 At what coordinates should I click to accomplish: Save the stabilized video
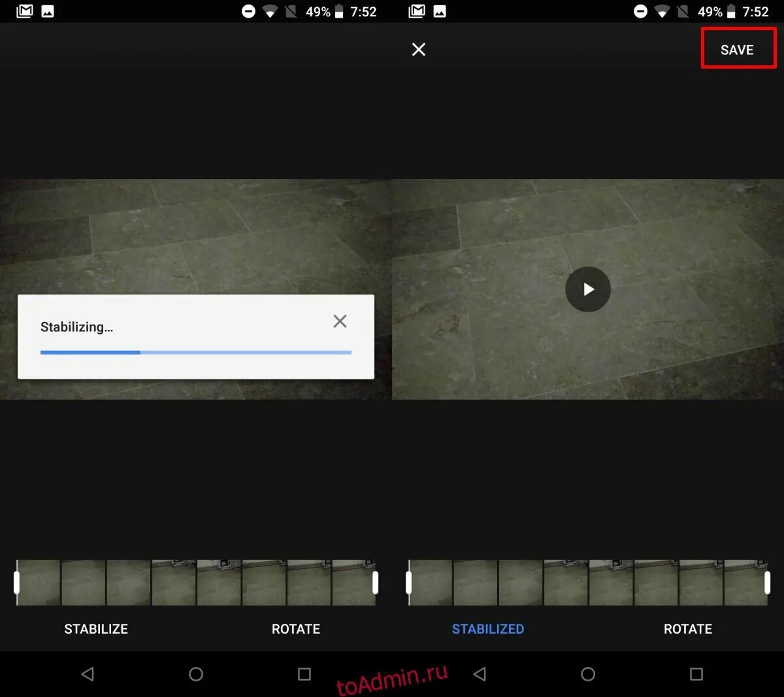click(738, 50)
